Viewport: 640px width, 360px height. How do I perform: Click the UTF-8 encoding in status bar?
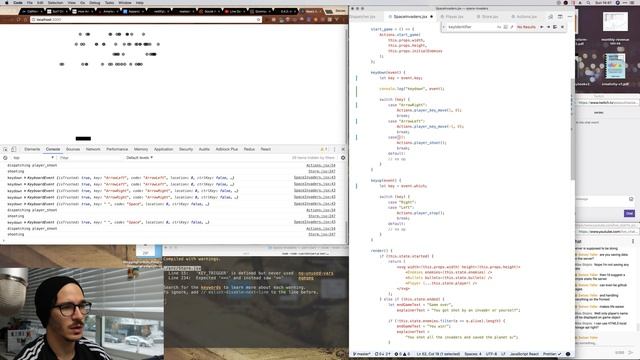coord(491,354)
